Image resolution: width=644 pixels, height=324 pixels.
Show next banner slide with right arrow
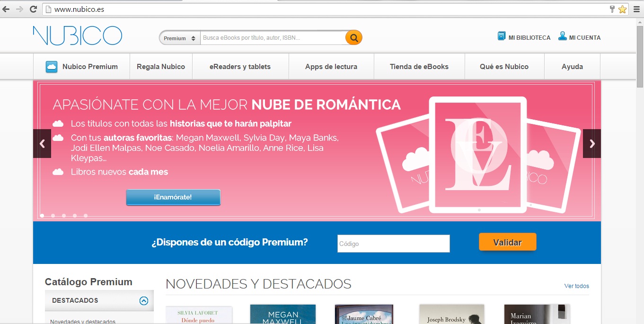click(x=591, y=144)
